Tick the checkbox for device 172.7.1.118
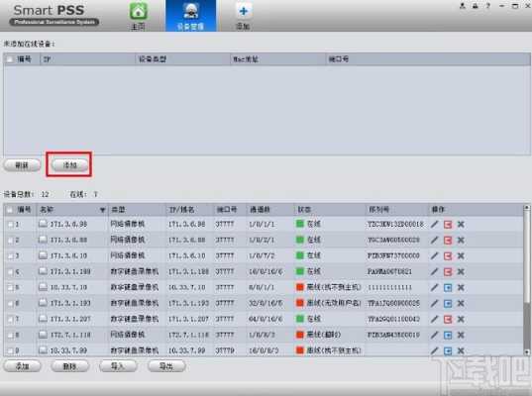This screenshot has height=396, width=532. (11, 335)
